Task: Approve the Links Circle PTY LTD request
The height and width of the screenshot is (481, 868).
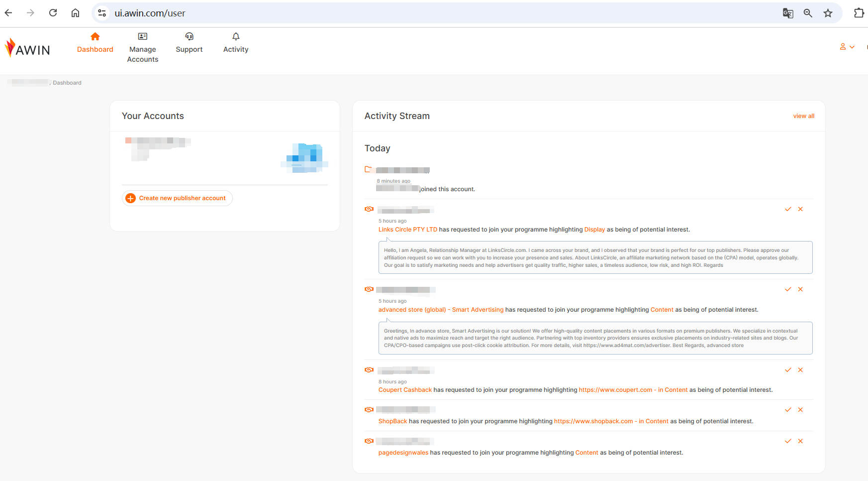Action: click(788, 209)
